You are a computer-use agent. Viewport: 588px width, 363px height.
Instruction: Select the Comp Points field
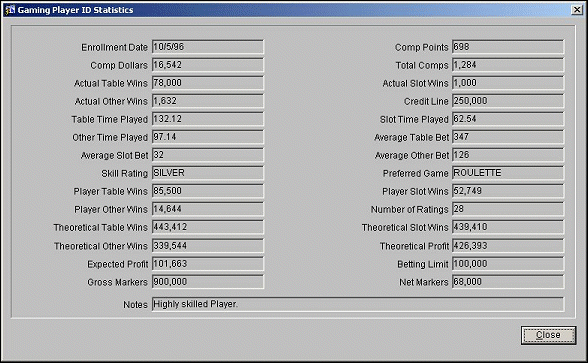[x=508, y=47]
